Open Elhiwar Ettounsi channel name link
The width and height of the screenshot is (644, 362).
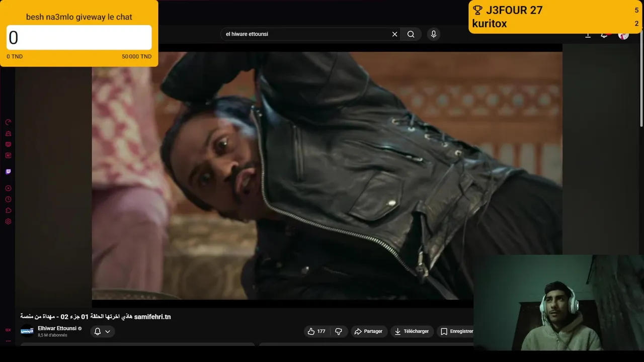coord(57,328)
